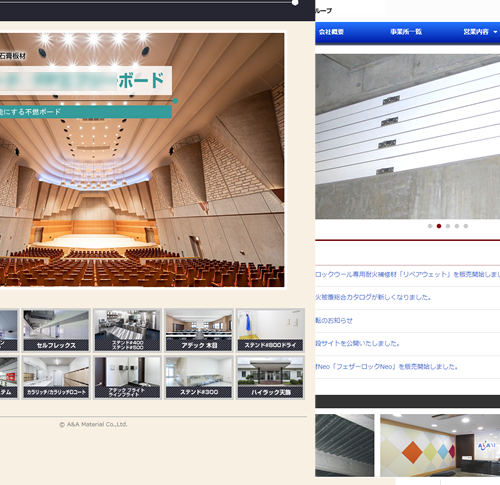The height and width of the screenshot is (485, 500).
Task: Go to the third carousel slide dot
Action: pos(448,226)
